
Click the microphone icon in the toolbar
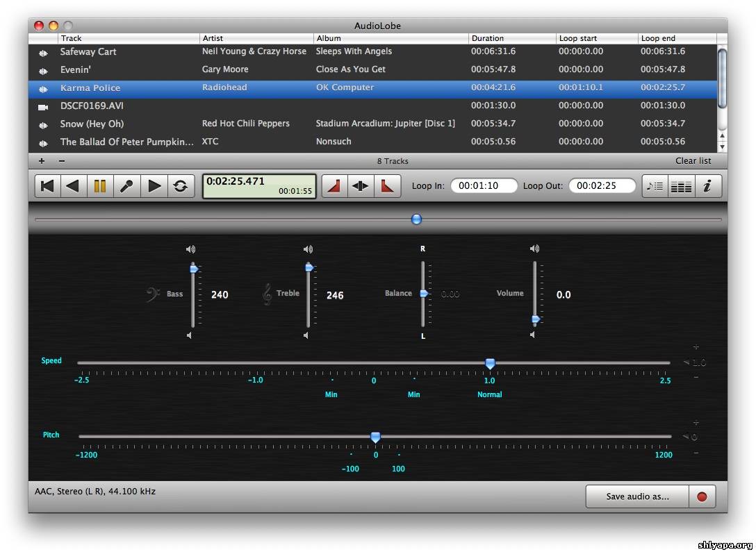(x=126, y=186)
